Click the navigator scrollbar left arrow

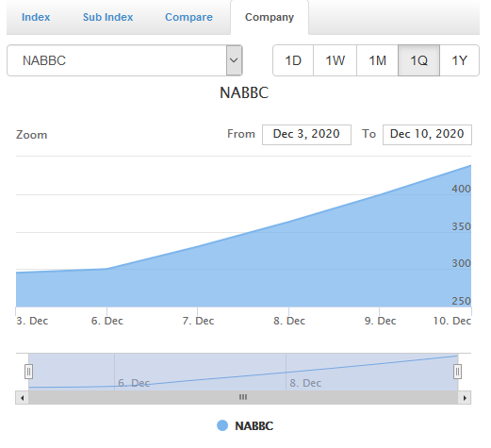(x=22, y=398)
